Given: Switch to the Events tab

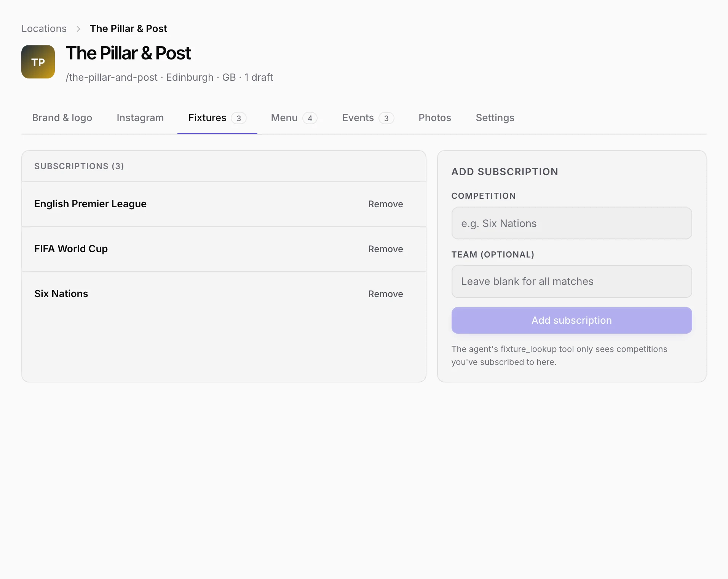Looking at the screenshot, I should (x=368, y=118).
